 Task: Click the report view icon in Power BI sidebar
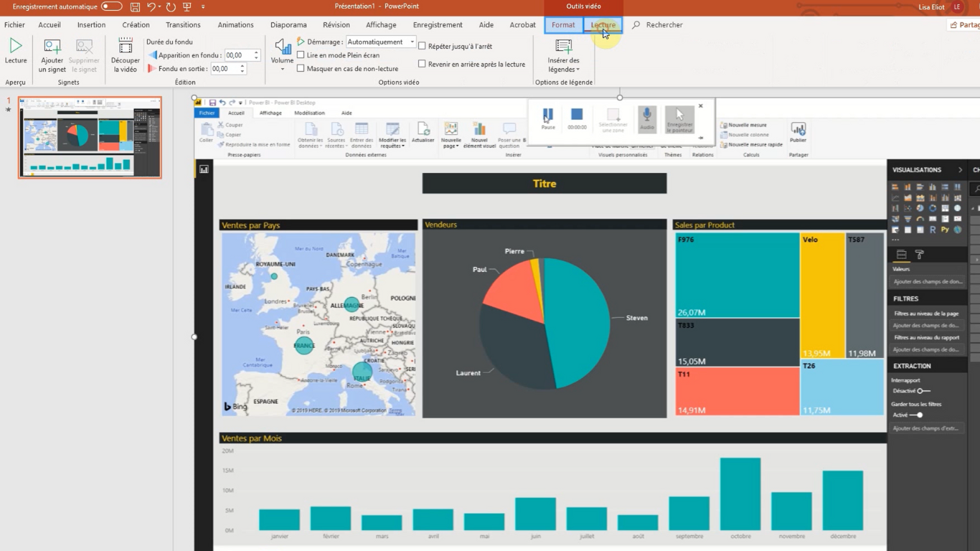point(204,169)
